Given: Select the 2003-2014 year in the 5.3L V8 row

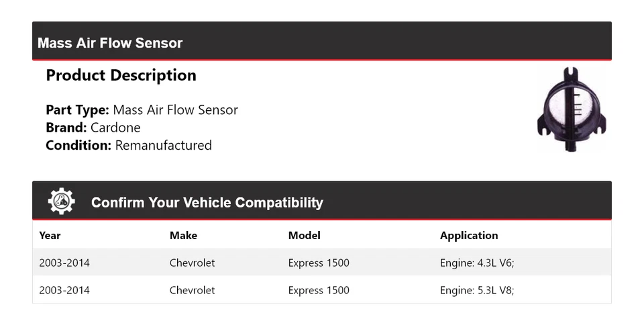Looking at the screenshot, I should point(64,290).
